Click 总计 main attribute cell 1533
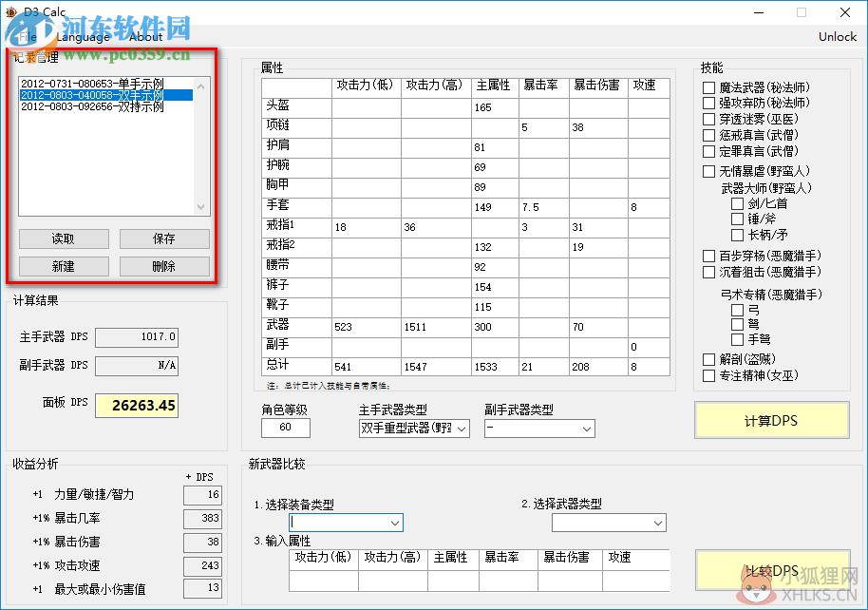 [x=495, y=367]
